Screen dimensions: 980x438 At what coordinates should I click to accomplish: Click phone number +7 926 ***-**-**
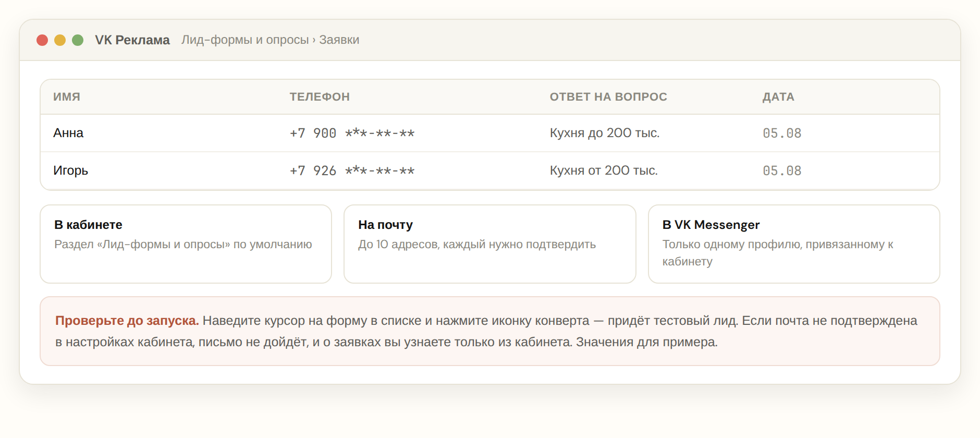coord(352,171)
